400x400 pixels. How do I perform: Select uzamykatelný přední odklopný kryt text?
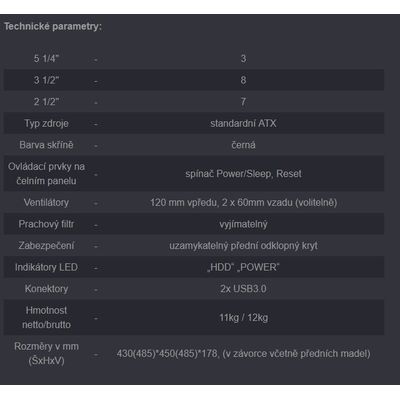tap(243, 246)
